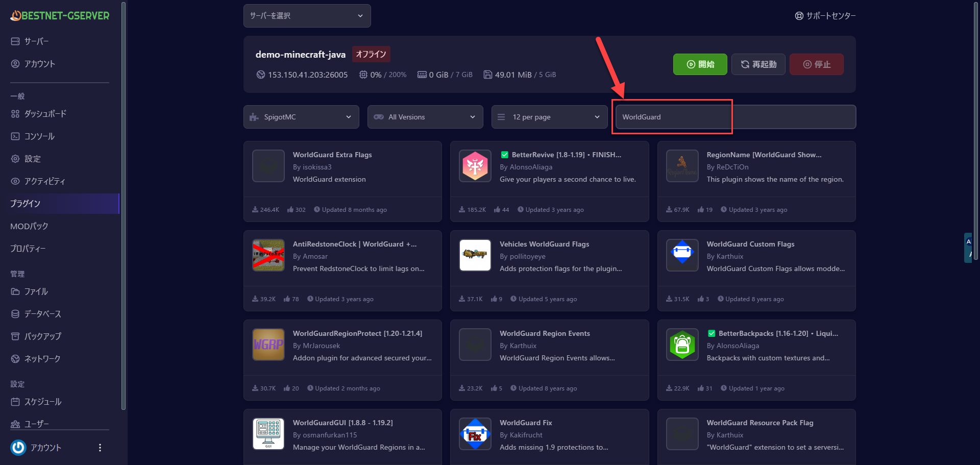The image size is (980, 465).
Task: Open AntiRedstoneClock | WorldGuard plugin
Action: (x=355, y=244)
